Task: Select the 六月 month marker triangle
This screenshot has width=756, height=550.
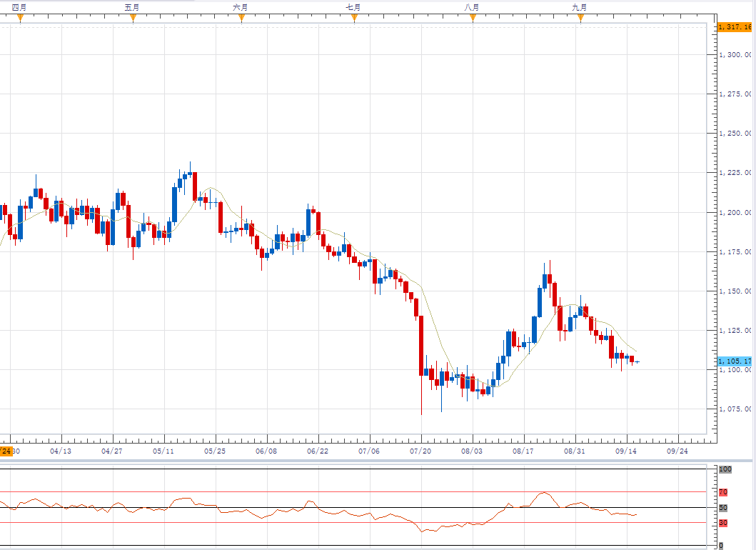Action: point(241,19)
